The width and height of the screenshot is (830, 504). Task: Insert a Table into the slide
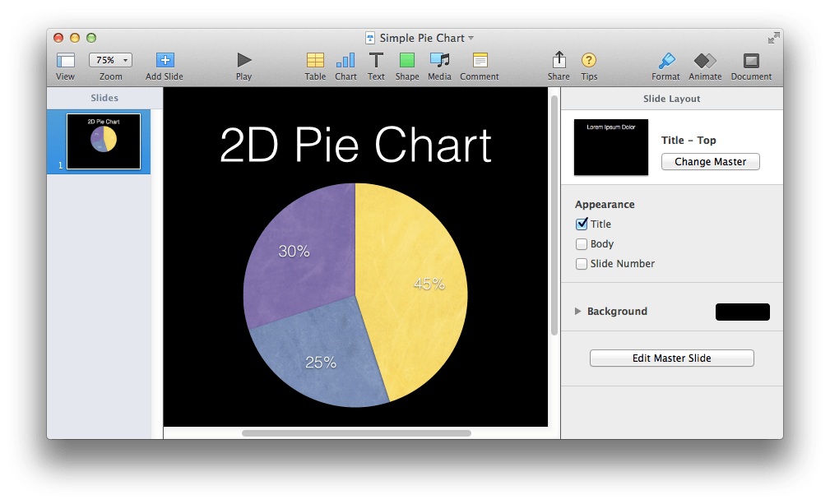point(315,66)
